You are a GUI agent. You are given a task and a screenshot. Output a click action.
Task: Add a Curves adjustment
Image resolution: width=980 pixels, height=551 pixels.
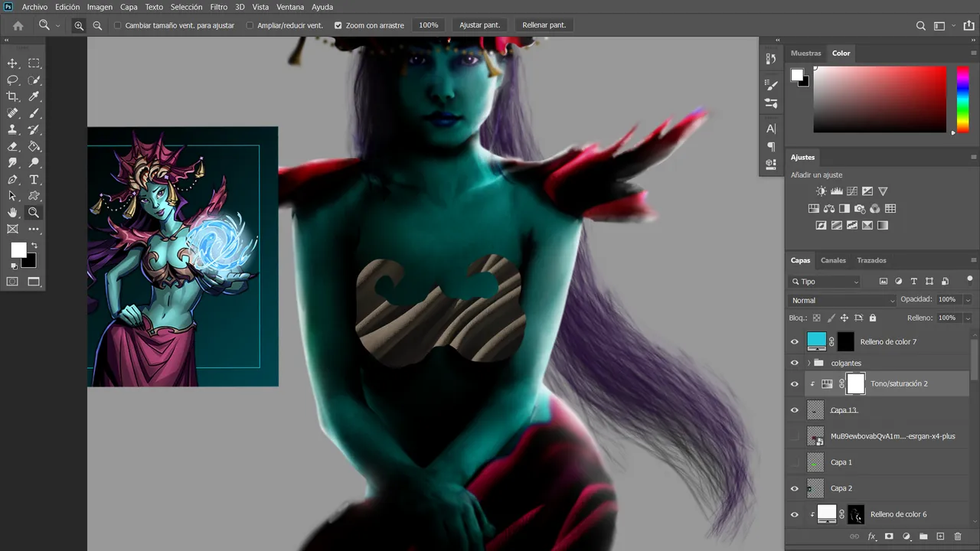click(851, 191)
